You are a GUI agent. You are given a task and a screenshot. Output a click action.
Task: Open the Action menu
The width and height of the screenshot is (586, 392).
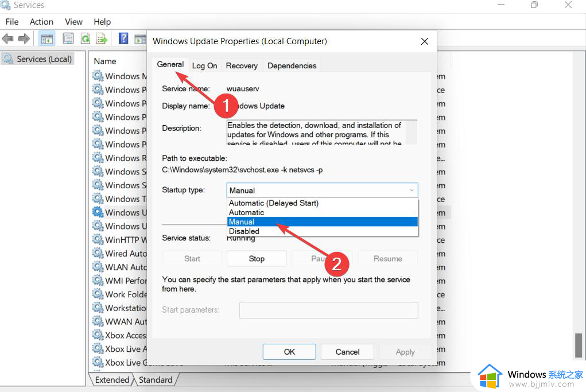41,22
